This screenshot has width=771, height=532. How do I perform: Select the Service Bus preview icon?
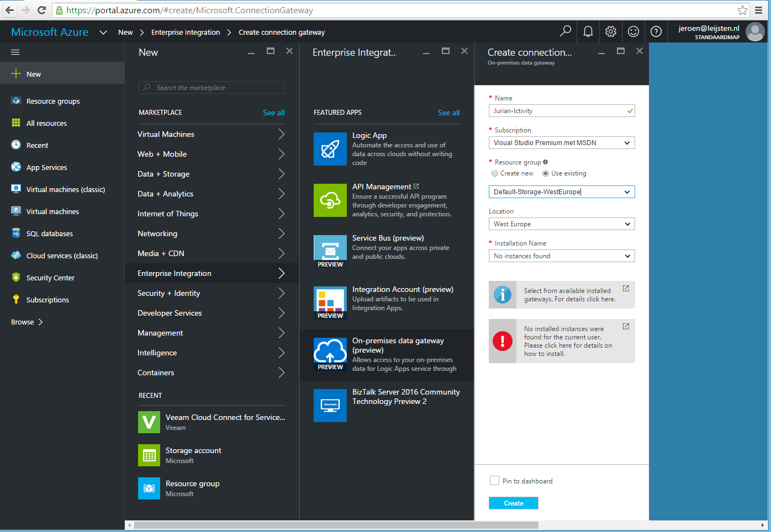click(x=330, y=252)
